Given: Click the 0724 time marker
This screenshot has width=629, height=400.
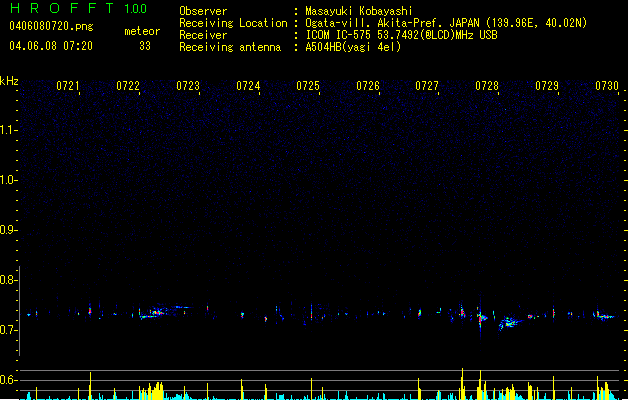Looking at the screenshot, I should [x=248, y=86].
